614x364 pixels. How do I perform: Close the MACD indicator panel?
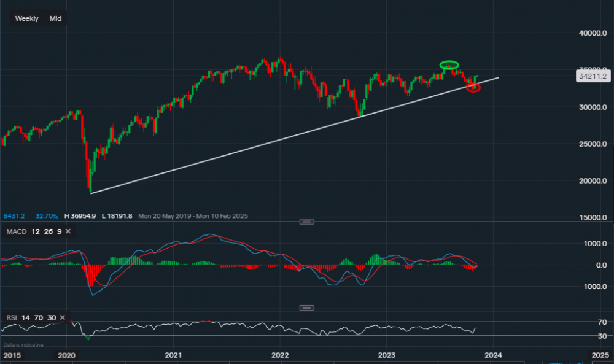tap(68, 232)
